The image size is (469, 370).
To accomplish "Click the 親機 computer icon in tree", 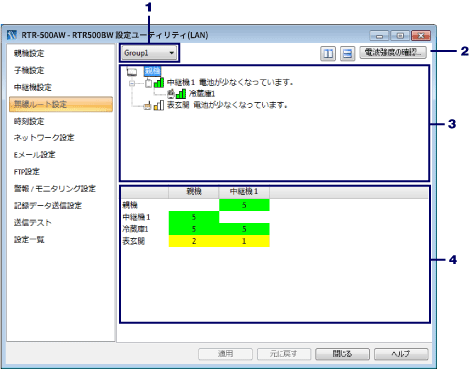I will pyautogui.click(x=132, y=71).
